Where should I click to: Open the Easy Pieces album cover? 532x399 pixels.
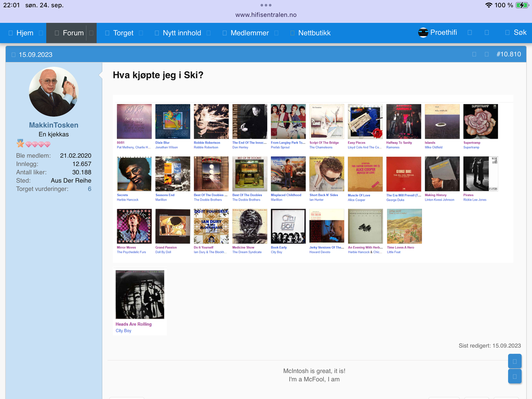[365, 122]
